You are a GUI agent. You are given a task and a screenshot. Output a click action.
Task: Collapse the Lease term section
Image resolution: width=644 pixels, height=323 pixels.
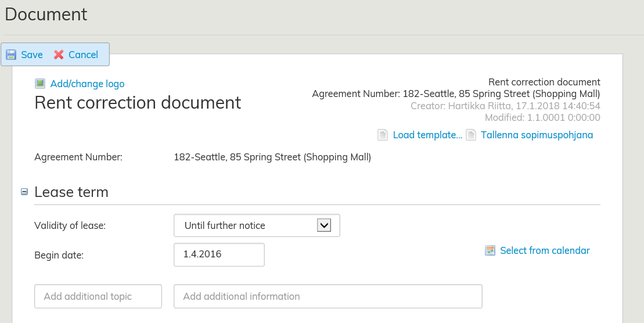coord(24,192)
